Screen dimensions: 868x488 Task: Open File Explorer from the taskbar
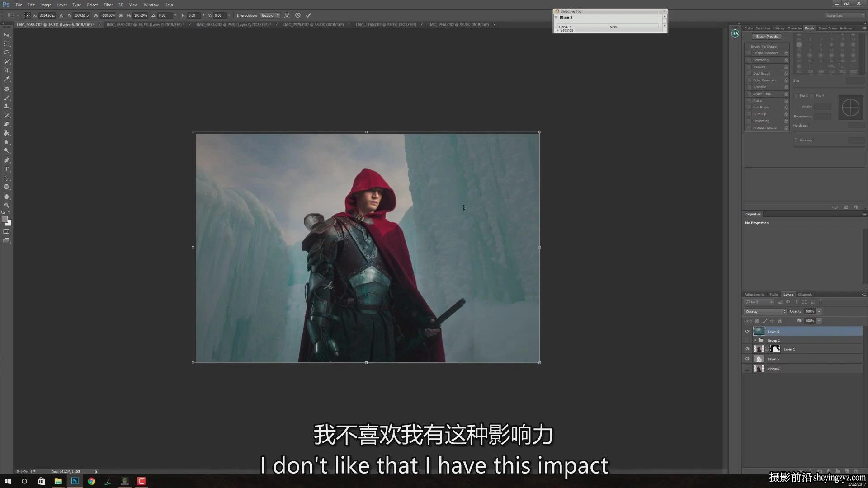[58, 481]
